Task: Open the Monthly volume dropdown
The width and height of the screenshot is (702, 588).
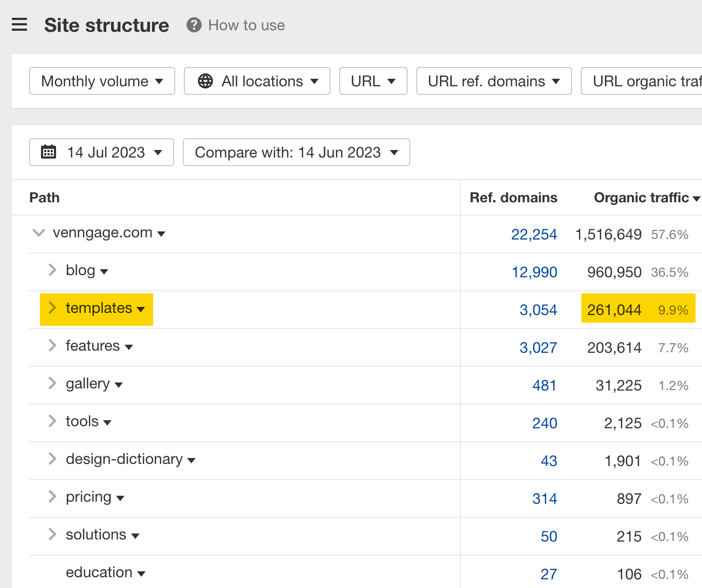Action: (101, 81)
